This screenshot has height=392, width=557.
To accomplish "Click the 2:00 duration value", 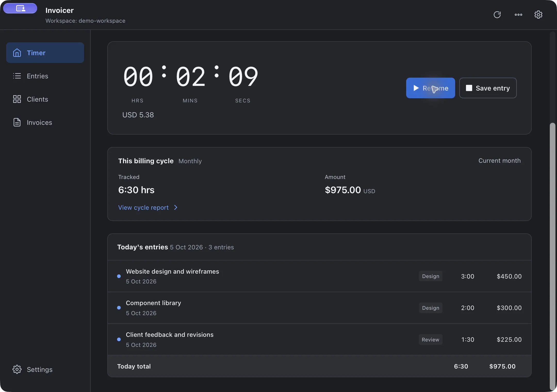I will click(x=468, y=308).
